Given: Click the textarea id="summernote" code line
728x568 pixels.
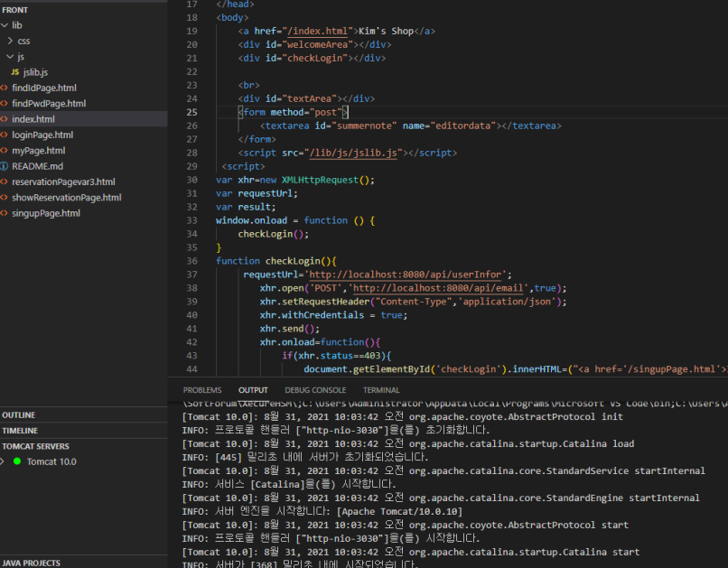Looking at the screenshot, I should click(x=410, y=126).
